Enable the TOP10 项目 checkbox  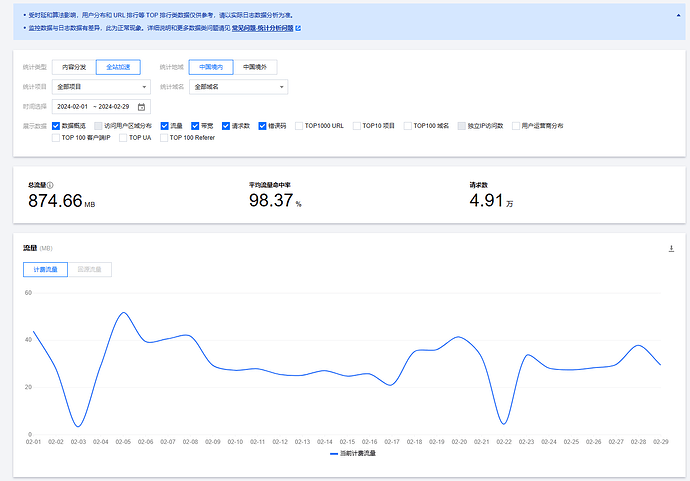(356, 126)
